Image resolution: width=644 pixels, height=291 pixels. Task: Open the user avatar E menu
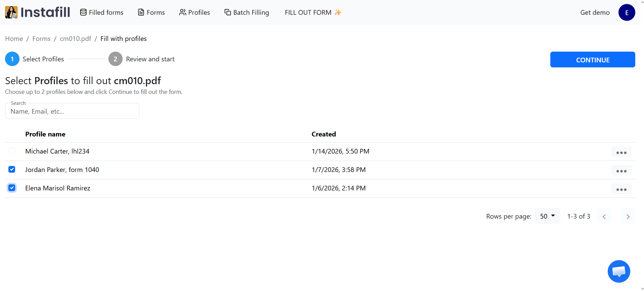627,12
